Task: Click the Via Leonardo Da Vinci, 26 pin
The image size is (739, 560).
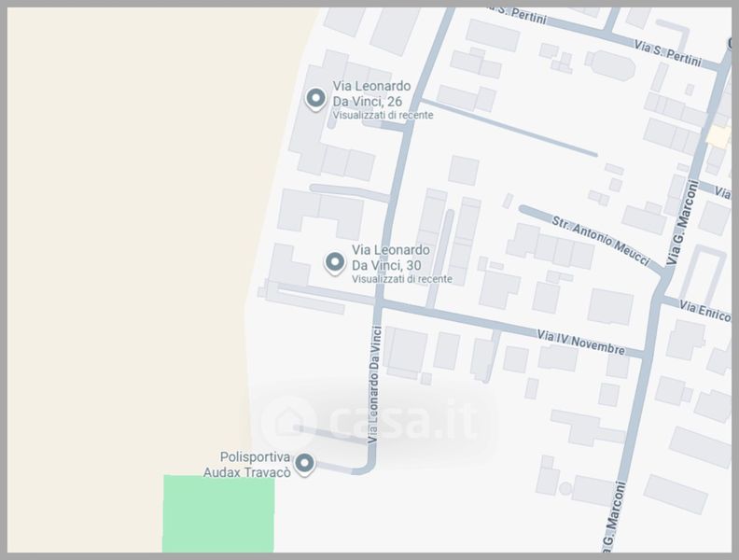Action: [315, 100]
